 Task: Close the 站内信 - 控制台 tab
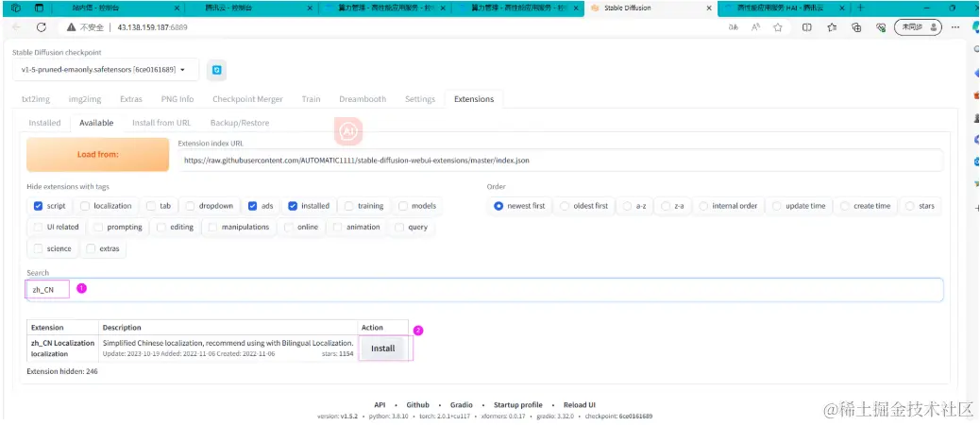(177, 8)
